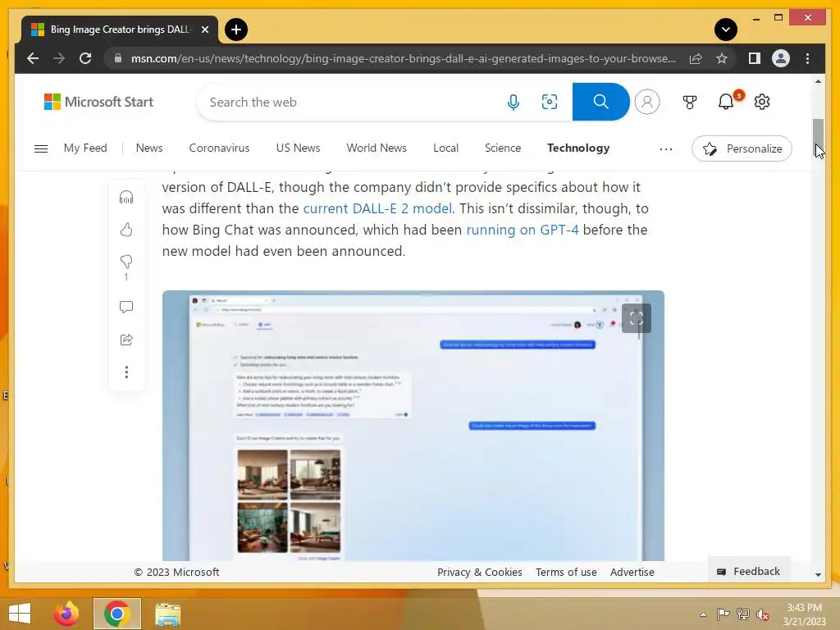Share the article from sidebar

pos(126,340)
